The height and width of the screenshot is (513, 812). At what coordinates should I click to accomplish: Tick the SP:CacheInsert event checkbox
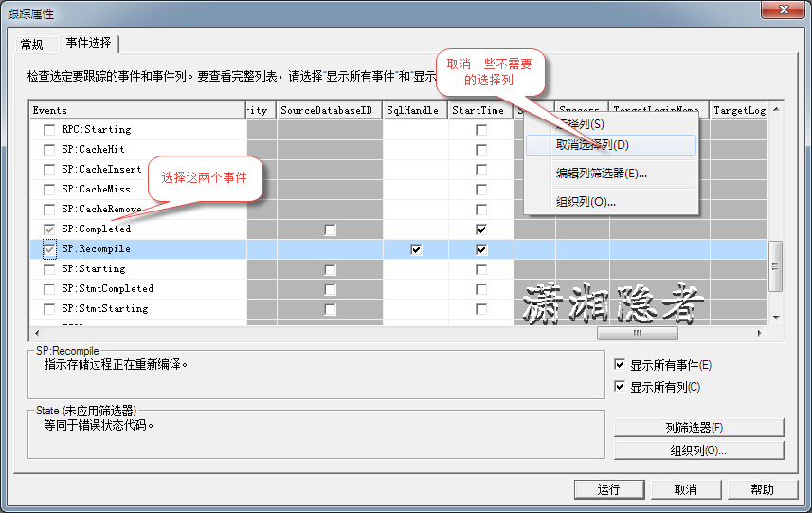(x=49, y=170)
